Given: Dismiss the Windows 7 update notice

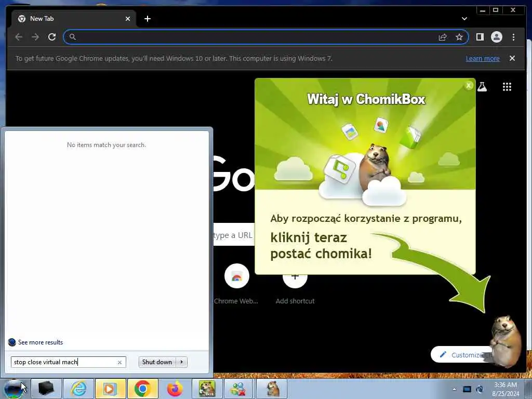Looking at the screenshot, I should pos(512,58).
